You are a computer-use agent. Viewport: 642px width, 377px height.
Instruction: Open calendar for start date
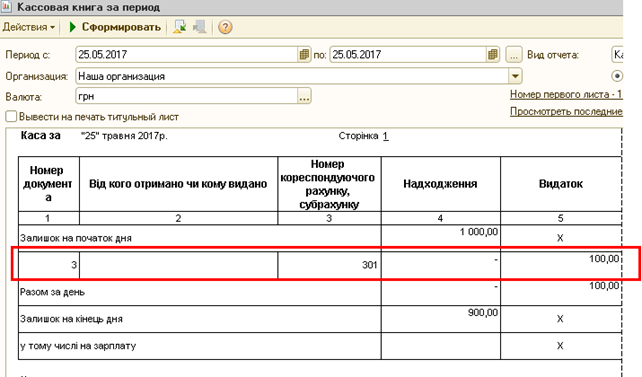point(304,54)
